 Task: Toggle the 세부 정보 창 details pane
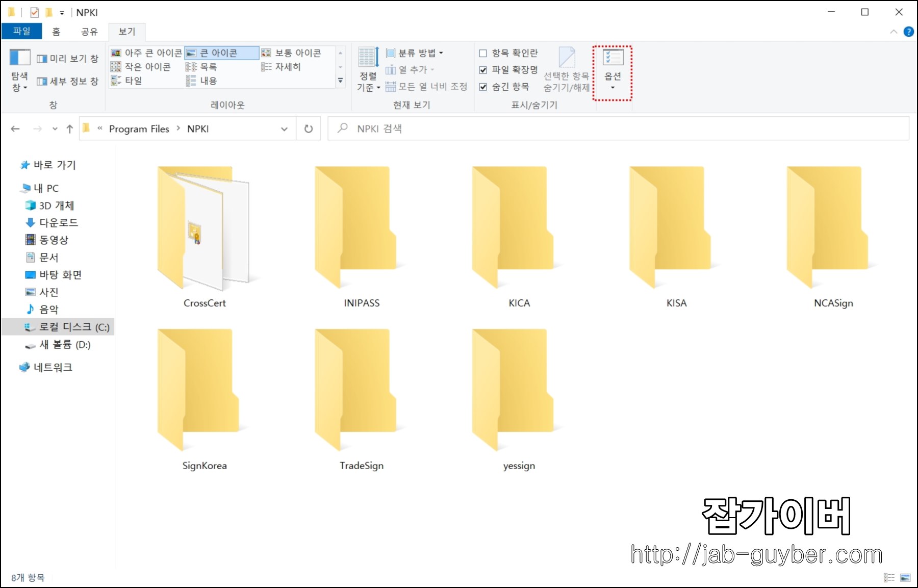click(67, 81)
